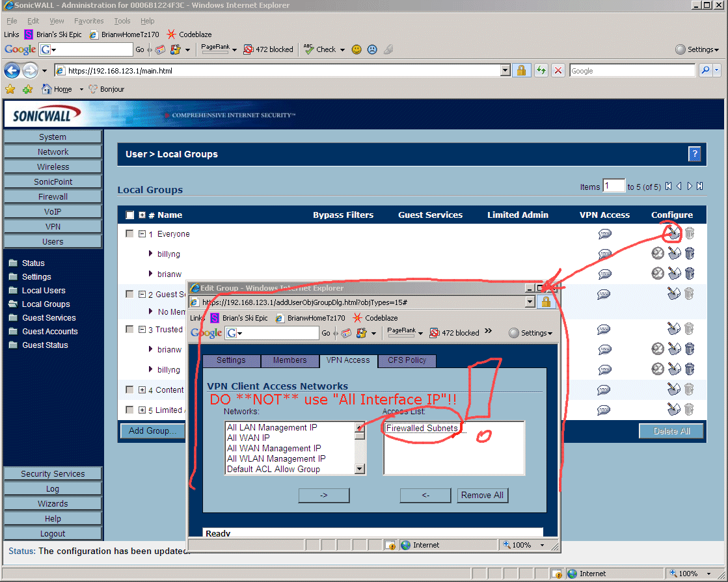The image size is (728, 582).
Task: Click the Items page number field
Action: click(x=613, y=185)
